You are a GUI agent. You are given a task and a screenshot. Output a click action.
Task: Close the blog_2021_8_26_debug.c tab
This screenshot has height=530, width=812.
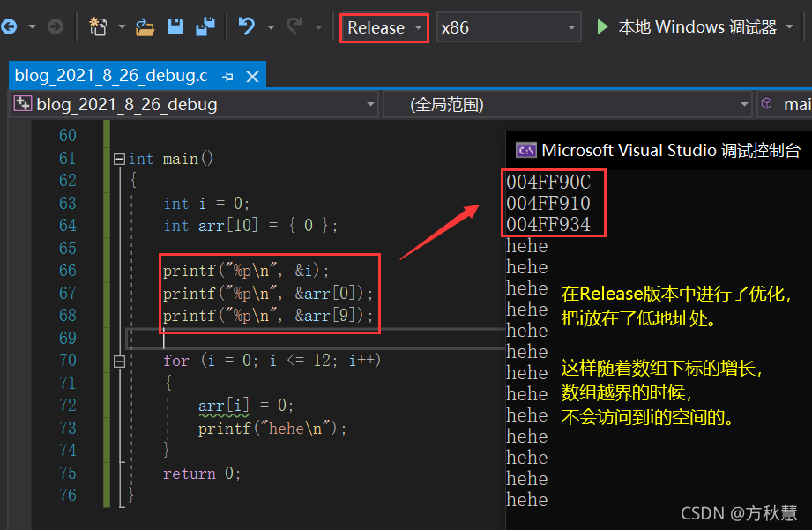253,77
